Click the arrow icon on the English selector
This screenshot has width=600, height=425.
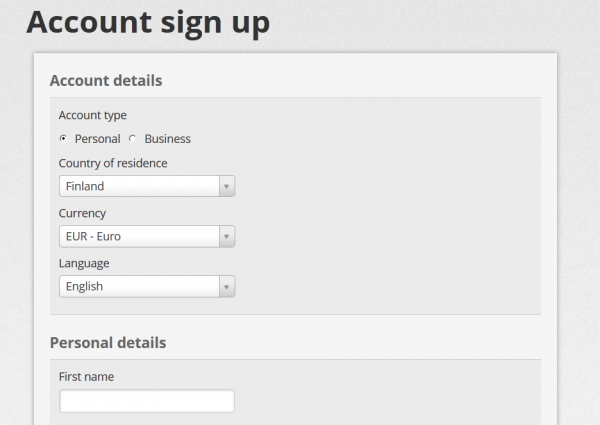tap(227, 287)
